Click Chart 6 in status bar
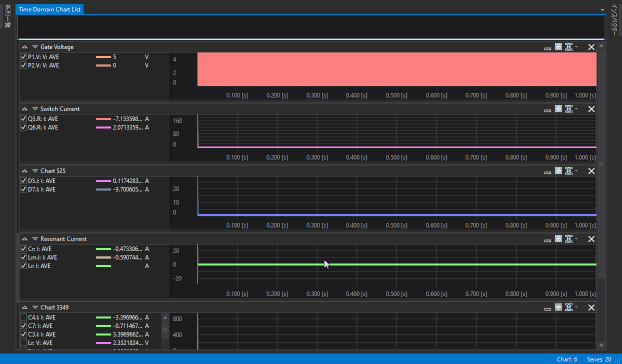 pos(566,359)
